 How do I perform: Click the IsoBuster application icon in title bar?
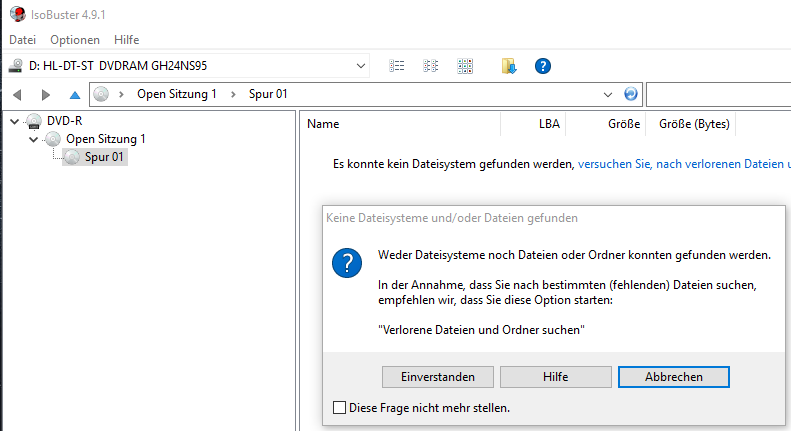coord(18,14)
